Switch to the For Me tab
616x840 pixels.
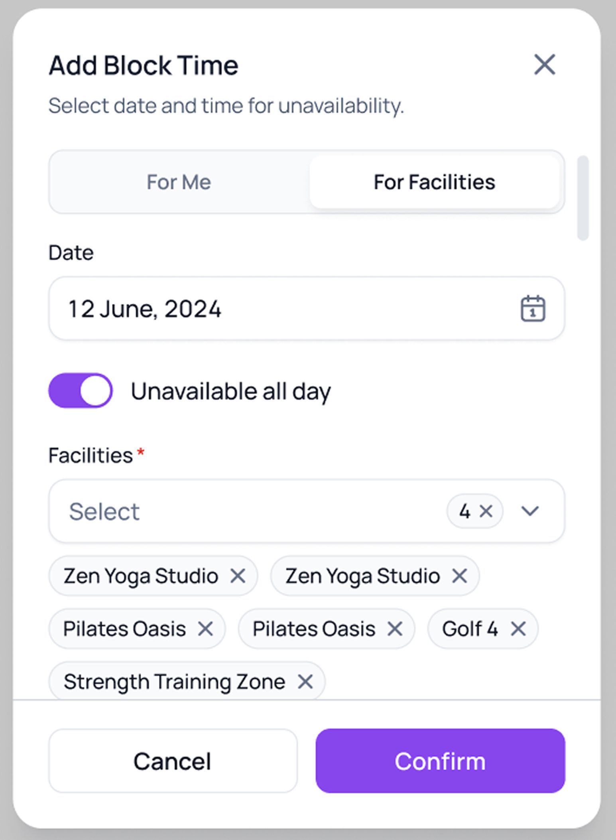pyautogui.click(x=179, y=182)
